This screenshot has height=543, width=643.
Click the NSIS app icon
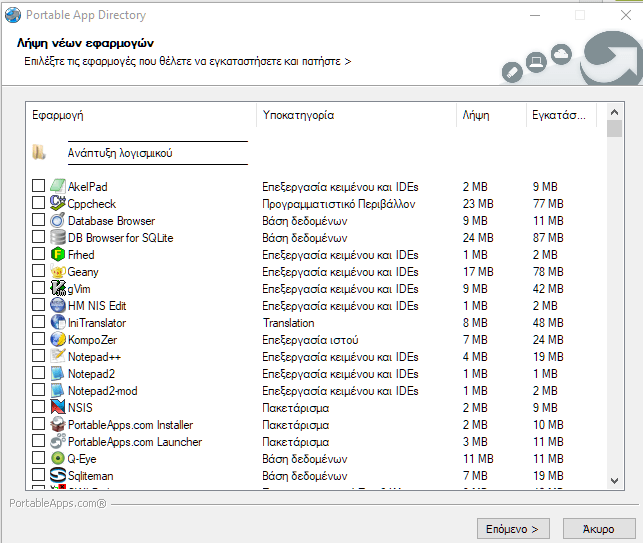click(x=57, y=407)
